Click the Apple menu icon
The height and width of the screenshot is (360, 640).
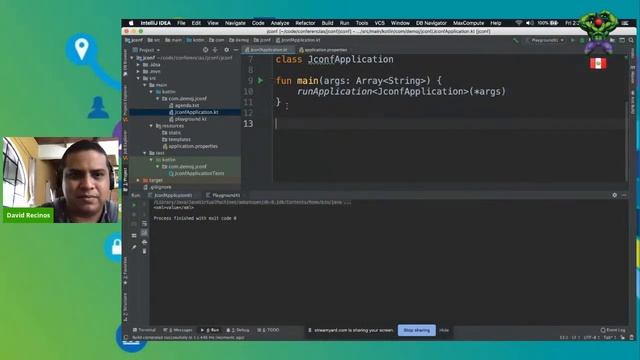[131, 23]
